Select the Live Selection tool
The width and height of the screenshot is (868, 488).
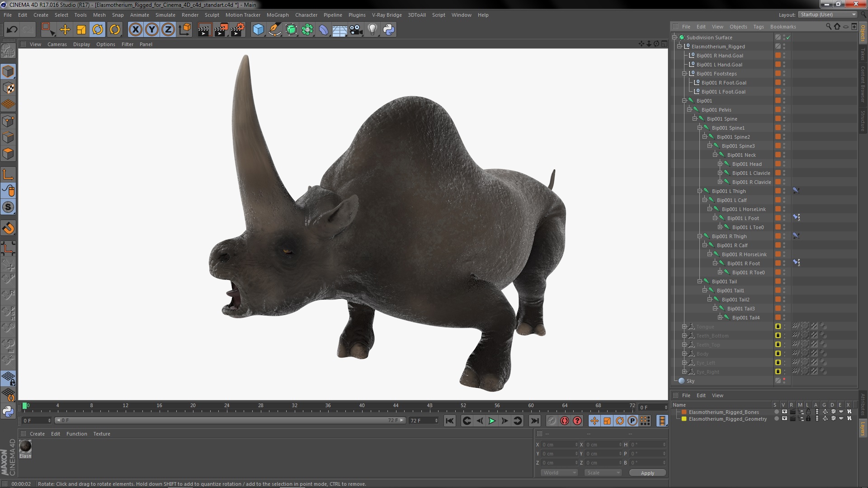point(48,30)
